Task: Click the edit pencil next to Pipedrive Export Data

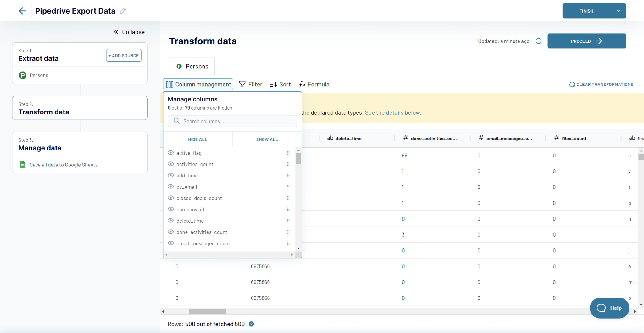Action: click(x=123, y=11)
